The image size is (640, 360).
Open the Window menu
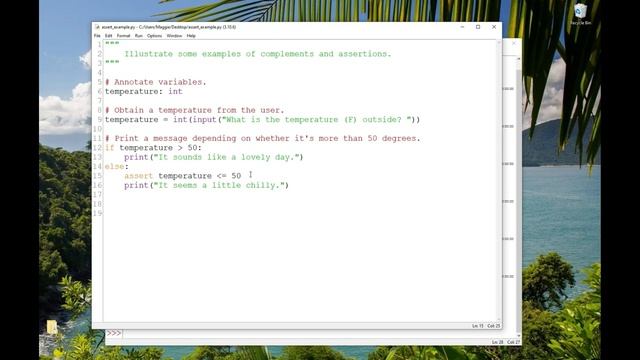(x=174, y=36)
